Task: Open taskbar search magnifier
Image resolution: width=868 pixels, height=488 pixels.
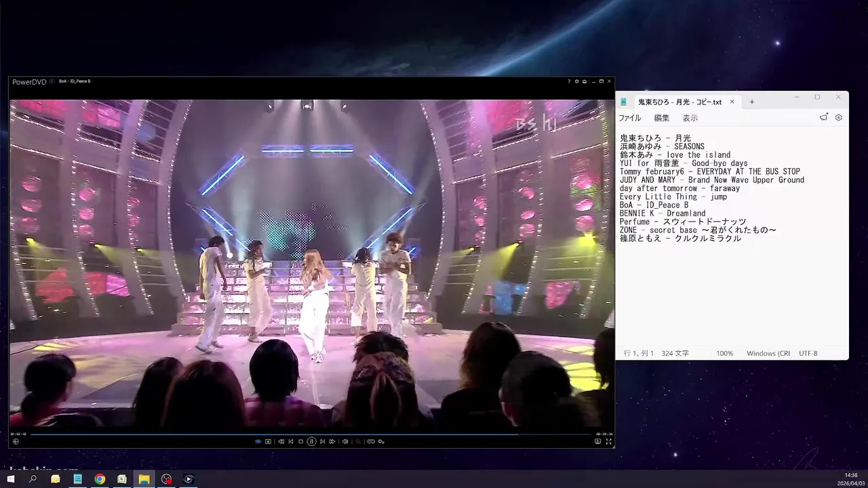Action: (x=33, y=479)
